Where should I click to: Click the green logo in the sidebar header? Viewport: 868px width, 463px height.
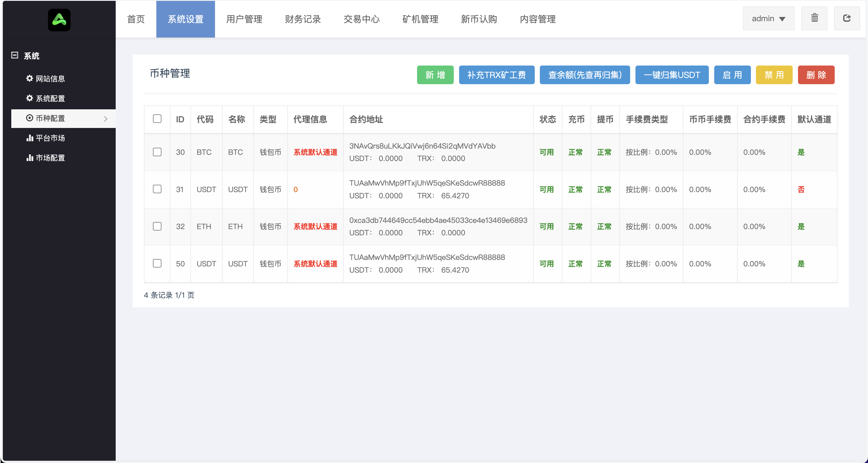(x=59, y=20)
